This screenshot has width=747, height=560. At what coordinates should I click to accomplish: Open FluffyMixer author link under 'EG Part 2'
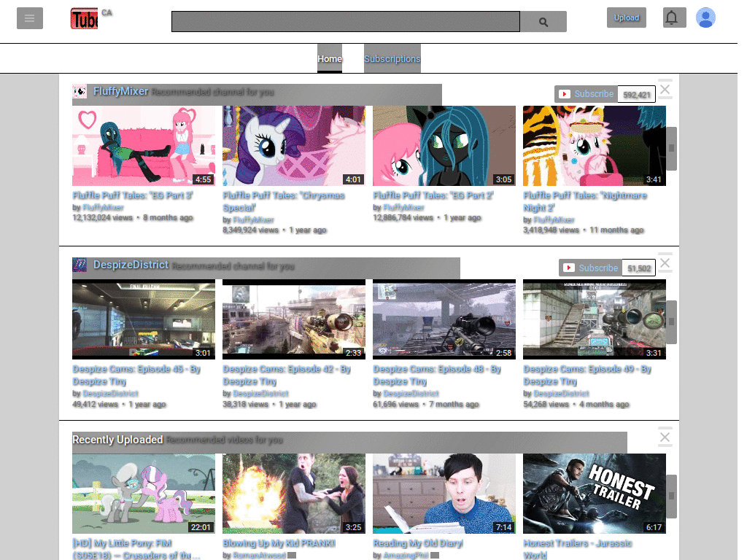click(403, 207)
